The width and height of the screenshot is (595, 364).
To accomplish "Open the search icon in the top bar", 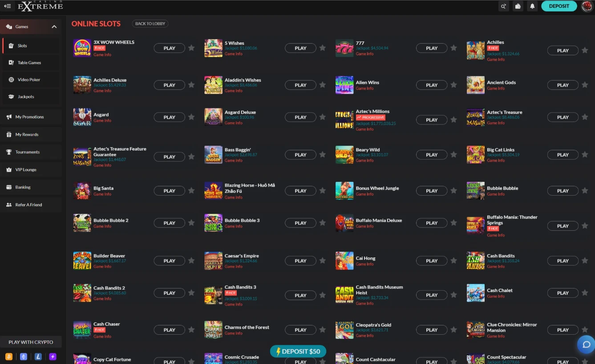I will click(x=503, y=6).
